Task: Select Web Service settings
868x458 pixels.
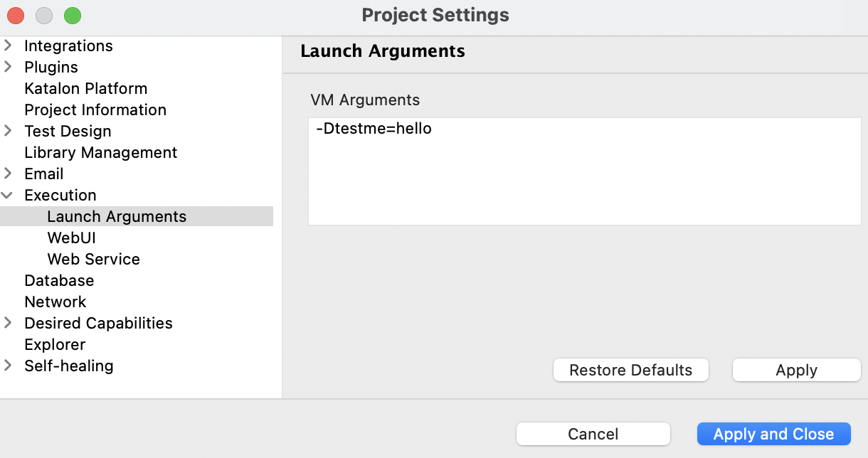Action: click(93, 260)
